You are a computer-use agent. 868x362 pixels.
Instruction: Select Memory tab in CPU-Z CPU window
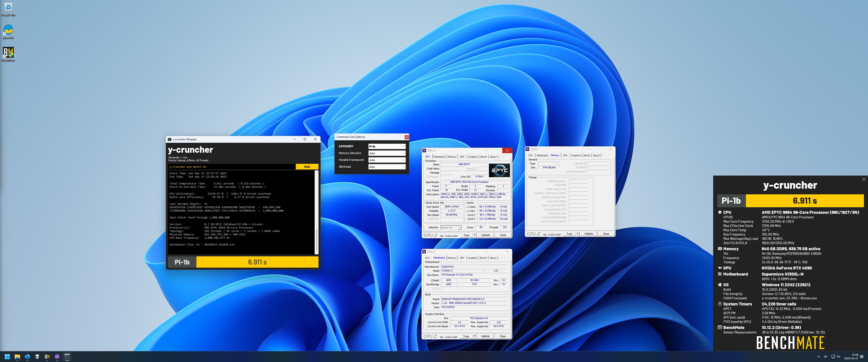click(452, 157)
